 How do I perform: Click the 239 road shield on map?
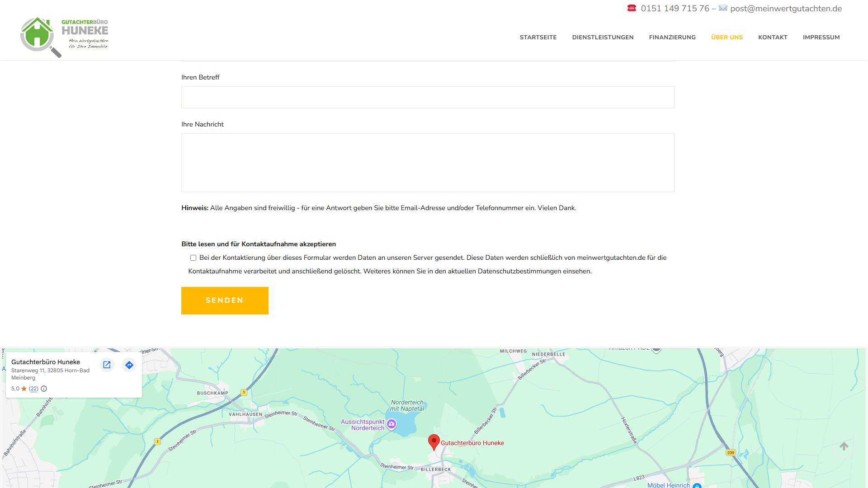point(731,452)
